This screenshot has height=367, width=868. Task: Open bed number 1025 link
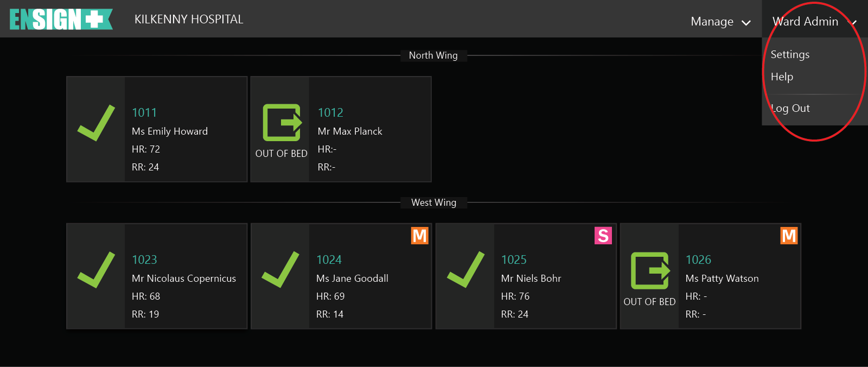(514, 260)
